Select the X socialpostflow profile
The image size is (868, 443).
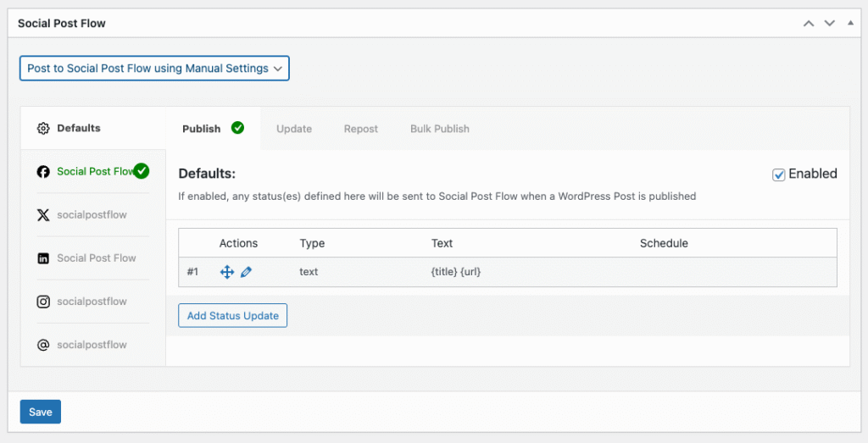point(93,214)
